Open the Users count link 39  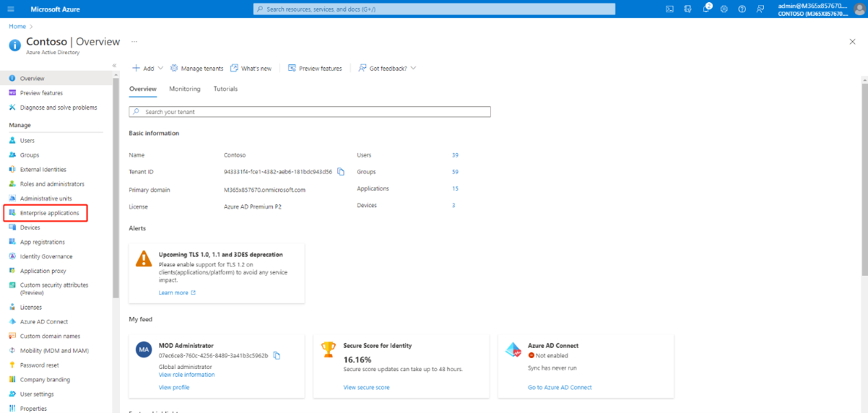(x=455, y=155)
